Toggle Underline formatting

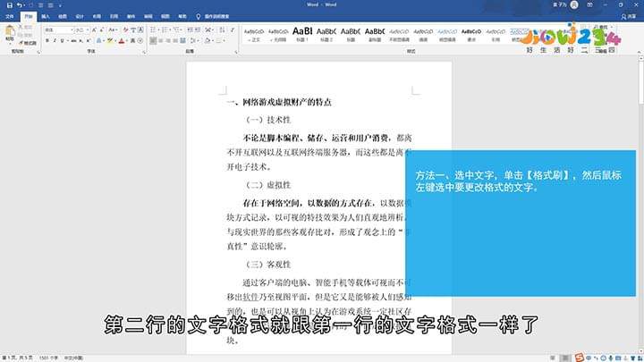click(62, 40)
